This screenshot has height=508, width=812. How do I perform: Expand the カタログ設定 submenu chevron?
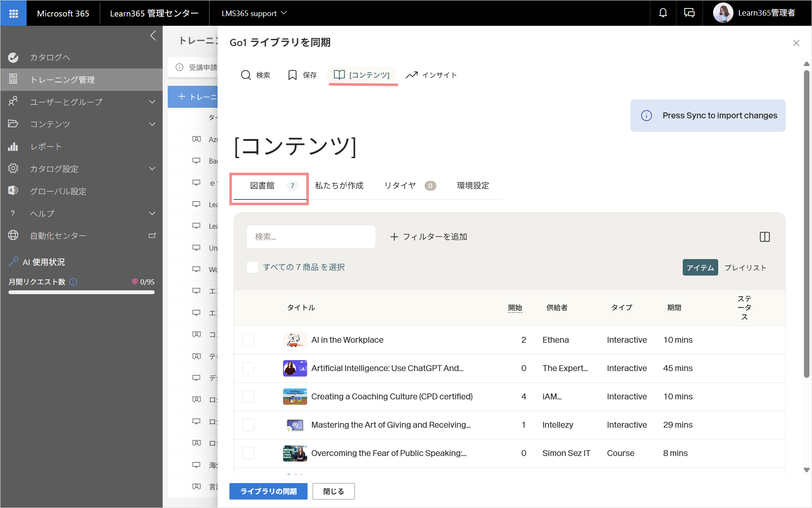[152, 169]
